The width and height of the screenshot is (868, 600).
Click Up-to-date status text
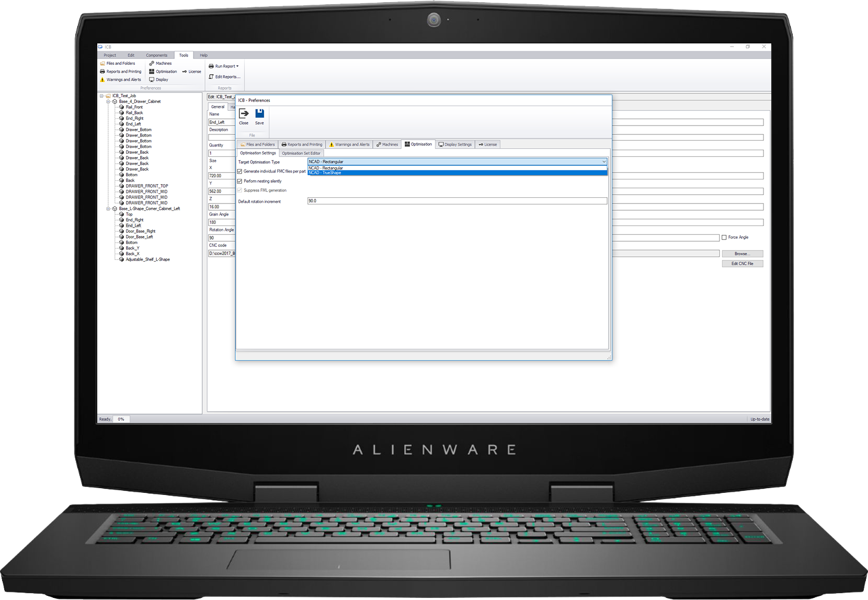point(760,419)
